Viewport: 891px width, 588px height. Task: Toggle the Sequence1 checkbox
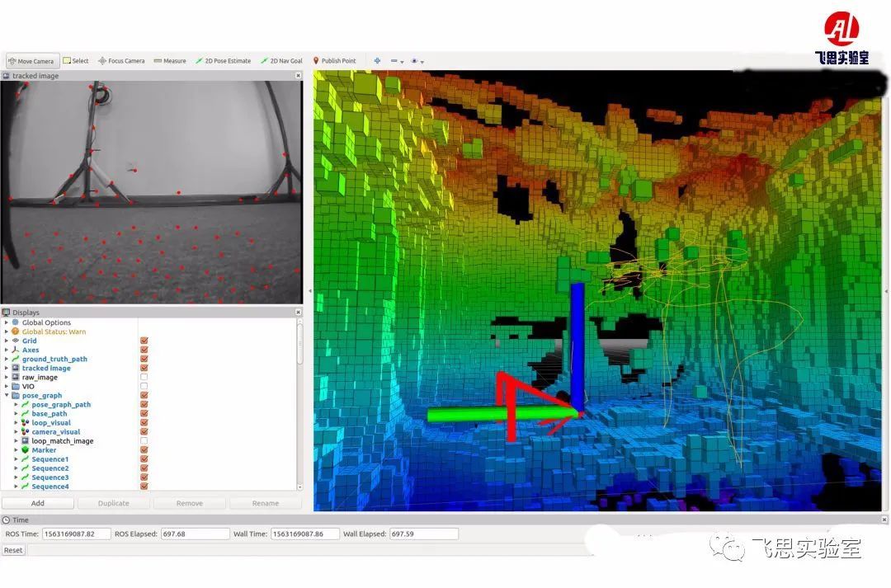point(144,459)
